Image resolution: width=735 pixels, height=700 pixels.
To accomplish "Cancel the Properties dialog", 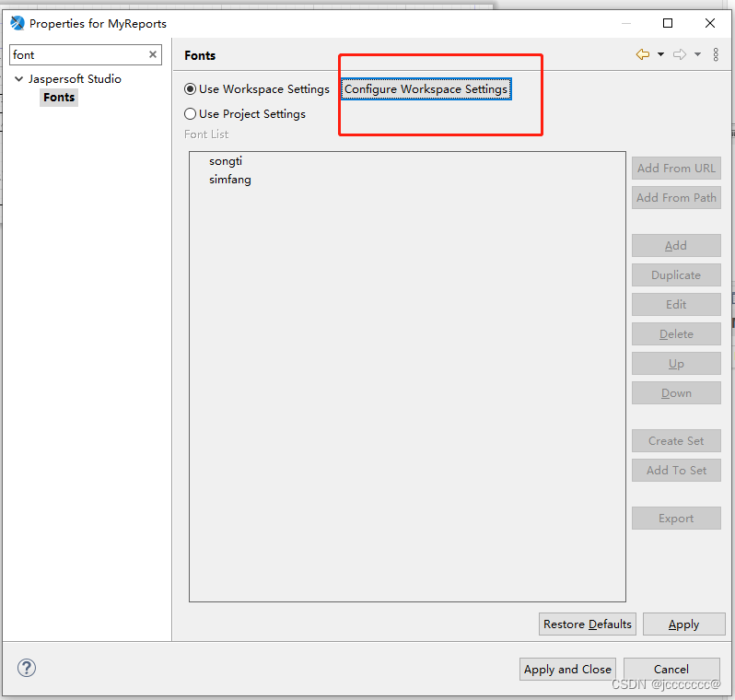I will tap(671, 669).
